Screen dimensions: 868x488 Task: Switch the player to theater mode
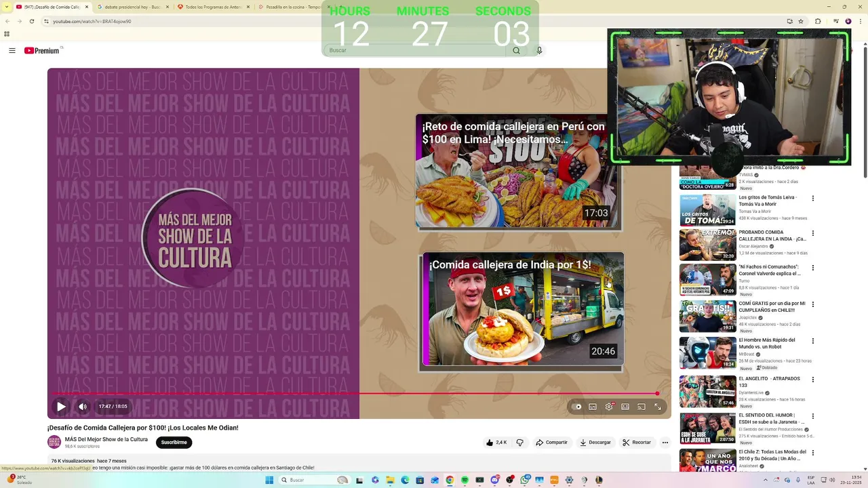click(x=625, y=407)
